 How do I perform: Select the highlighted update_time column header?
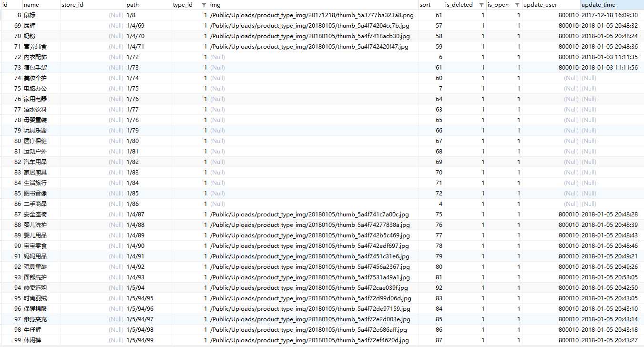pyautogui.click(x=612, y=5)
